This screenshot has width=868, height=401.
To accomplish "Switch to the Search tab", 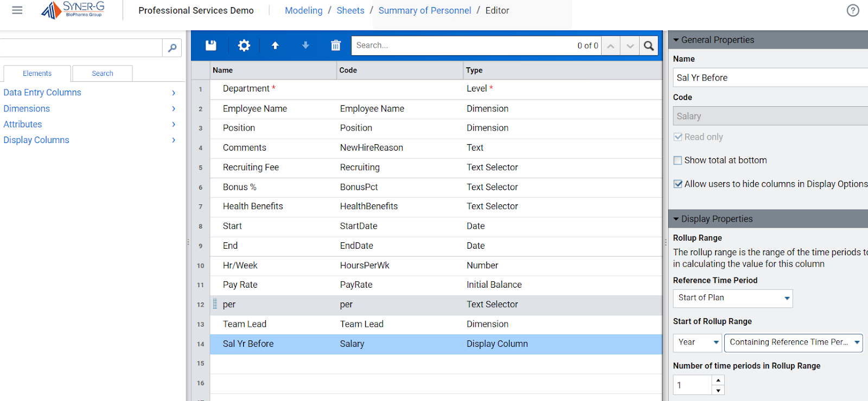I will (x=103, y=74).
